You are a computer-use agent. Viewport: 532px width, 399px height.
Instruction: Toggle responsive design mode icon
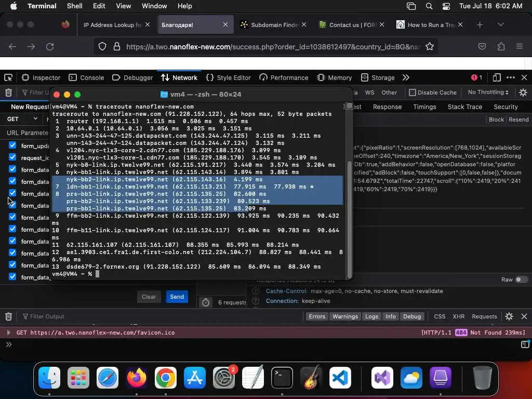(496, 78)
